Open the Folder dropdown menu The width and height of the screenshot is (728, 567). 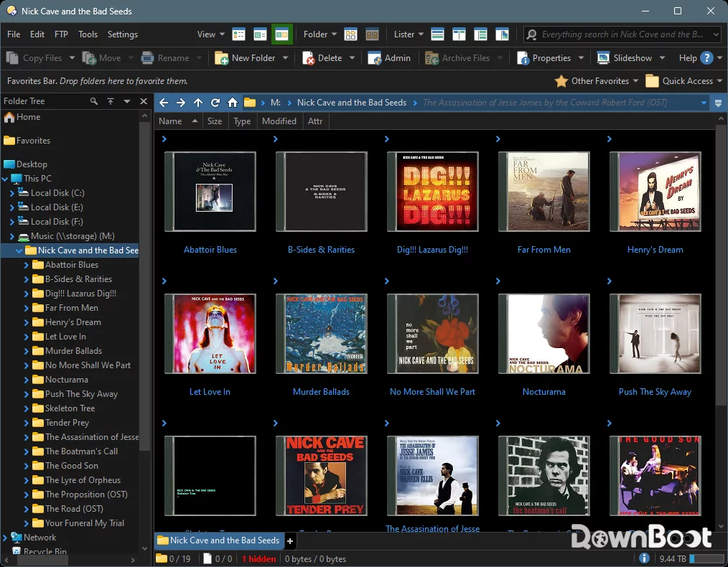320,34
